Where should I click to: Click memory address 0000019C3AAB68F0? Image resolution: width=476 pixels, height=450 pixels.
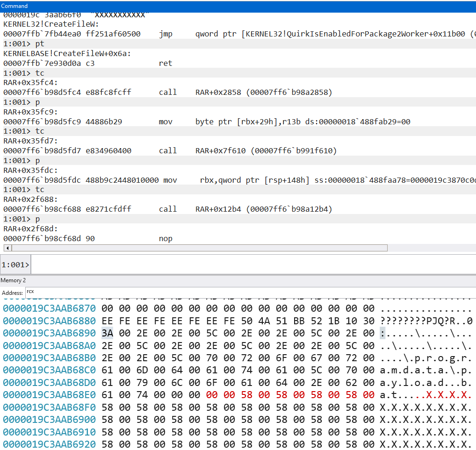tap(49, 407)
